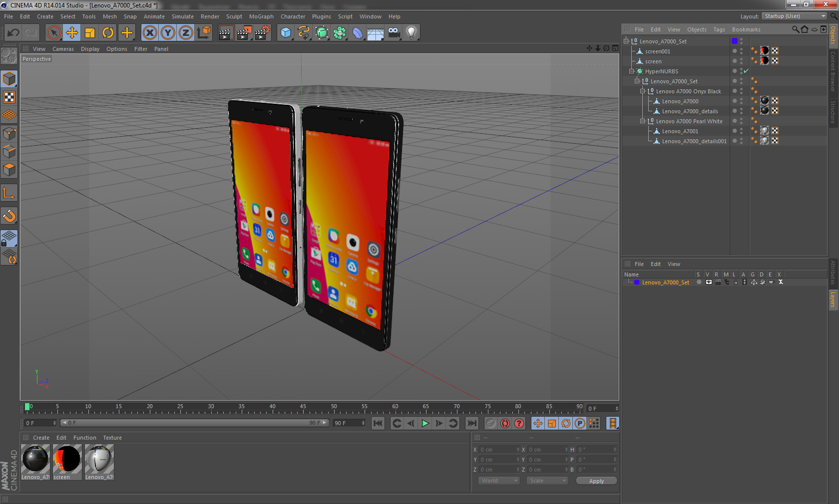Screen dimensions: 839x504
Task: Collapse the Lenovo A7000 Onyx Black group
Action: 643,91
